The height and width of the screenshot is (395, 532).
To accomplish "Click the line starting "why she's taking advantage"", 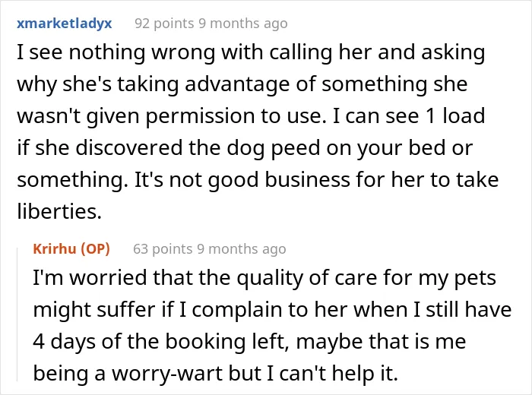I will click(x=242, y=85).
